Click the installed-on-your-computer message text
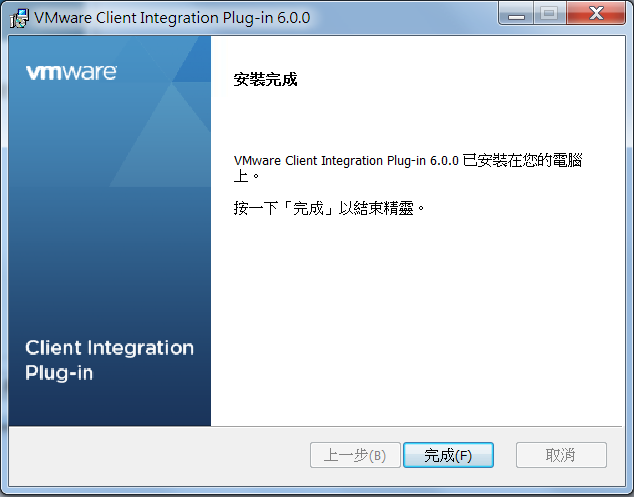 tap(408, 168)
